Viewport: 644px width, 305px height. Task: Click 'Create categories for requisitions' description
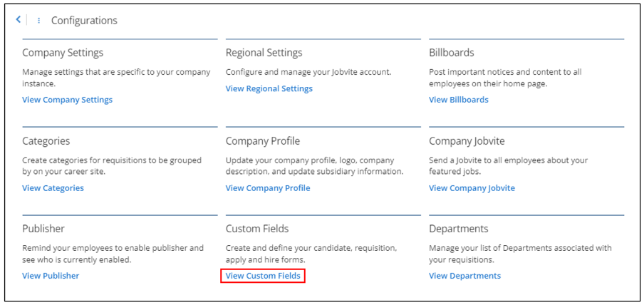[112, 165]
